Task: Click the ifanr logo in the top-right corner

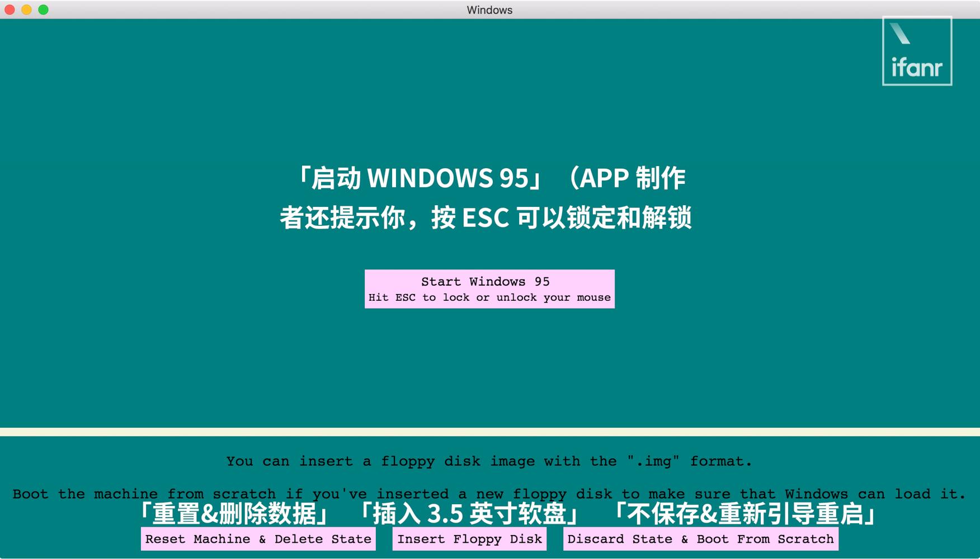Action: click(x=916, y=51)
